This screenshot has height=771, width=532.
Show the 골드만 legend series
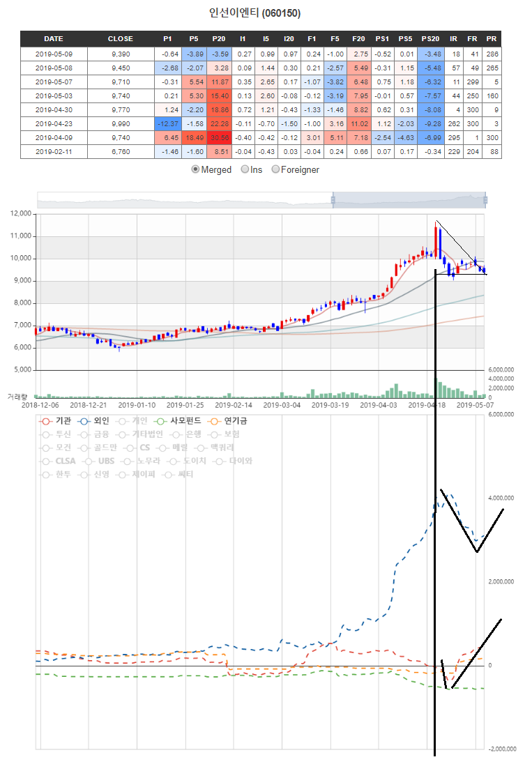coord(98,448)
